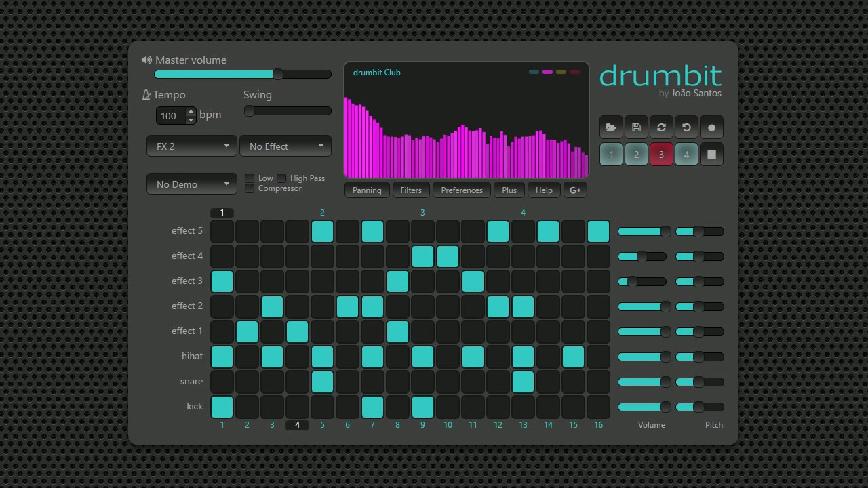The height and width of the screenshot is (488, 868).
Task: Turn off effect 1 on step 2
Action: pyautogui.click(x=247, y=331)
